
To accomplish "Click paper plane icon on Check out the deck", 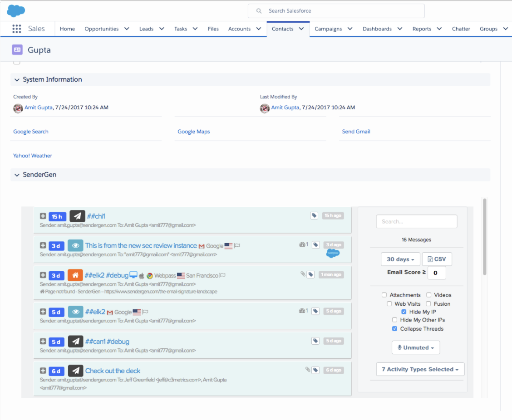I will 75,371.
